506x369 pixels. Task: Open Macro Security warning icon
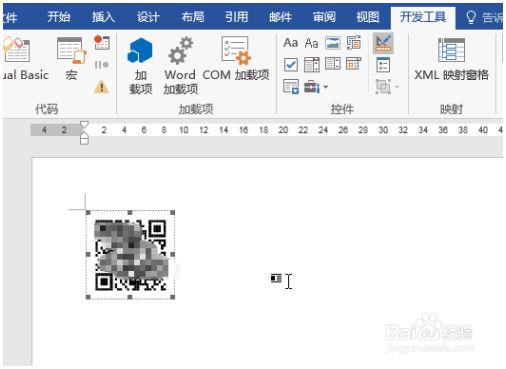tap(102, 87)
